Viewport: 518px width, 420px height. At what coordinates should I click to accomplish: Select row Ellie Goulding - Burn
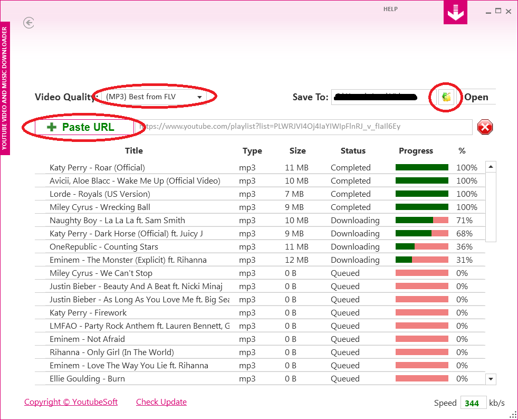pyautogui.click(x=260, y=379)
